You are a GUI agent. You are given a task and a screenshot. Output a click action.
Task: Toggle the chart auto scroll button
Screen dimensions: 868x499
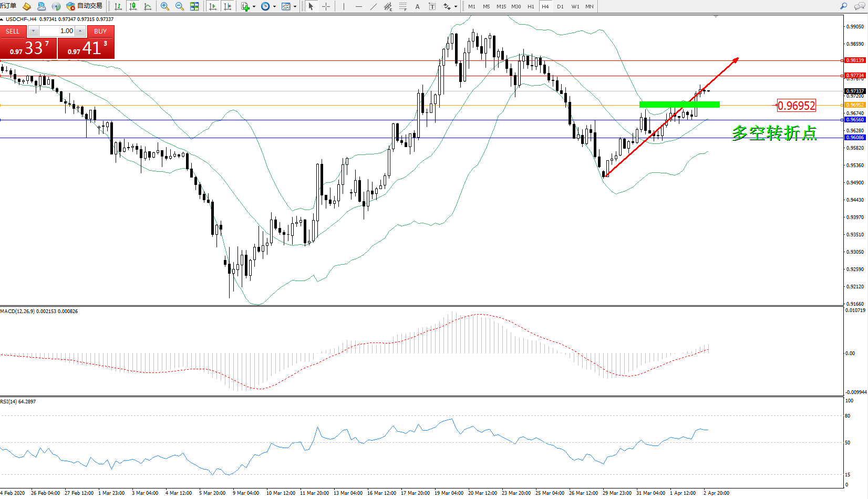[x=213, y=6]
